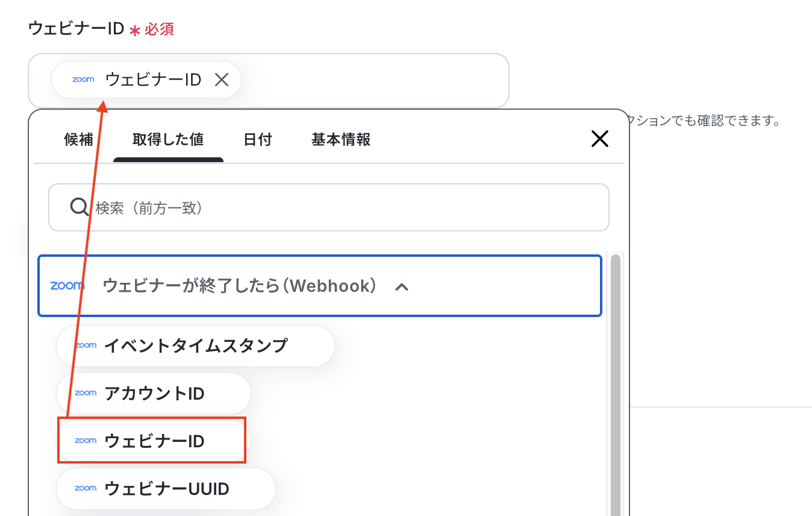Click the Zoom logo in the selected ウェビナーID chip
Screen dimensions: 812x516
83,80
